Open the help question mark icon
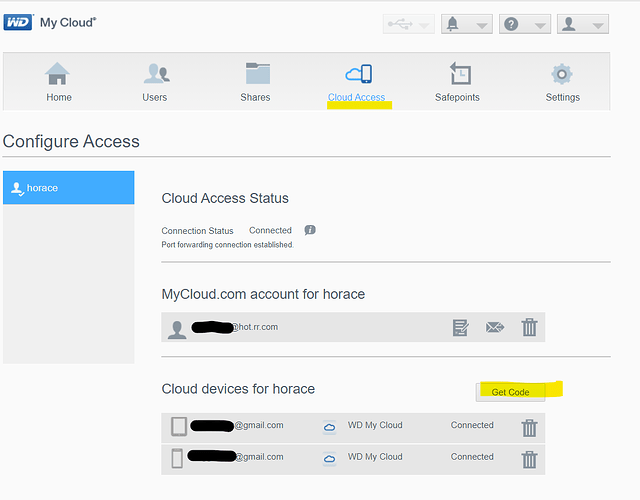Image resolution: width=640 pixels, height=500 pixels. point(511,24)
